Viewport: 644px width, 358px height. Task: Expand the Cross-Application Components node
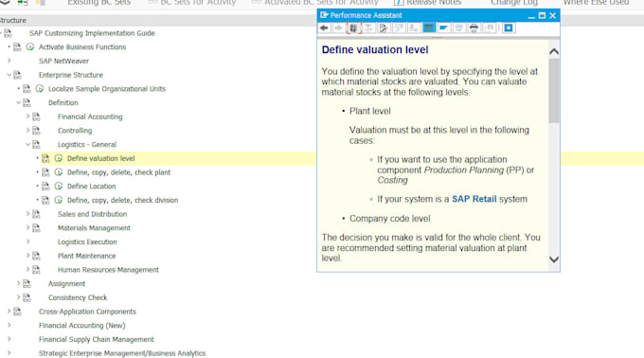pos(9,312)
